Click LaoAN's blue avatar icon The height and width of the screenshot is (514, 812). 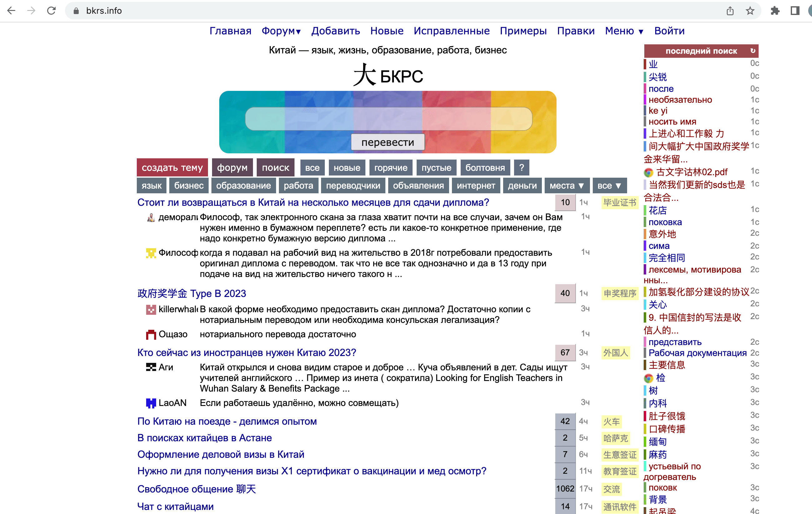(x=151, y=403)
